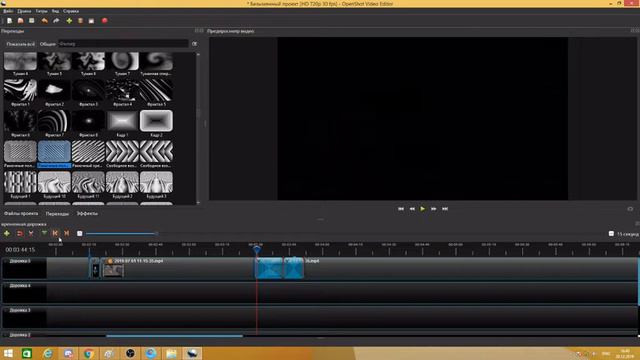
Task: Open the Титры menu
Action: (x=41, y=11)
